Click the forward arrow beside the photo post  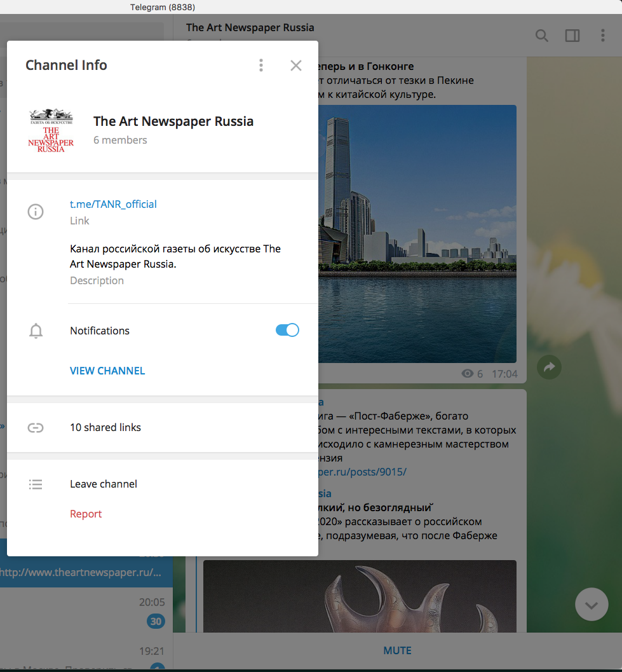tap(549, 367)
